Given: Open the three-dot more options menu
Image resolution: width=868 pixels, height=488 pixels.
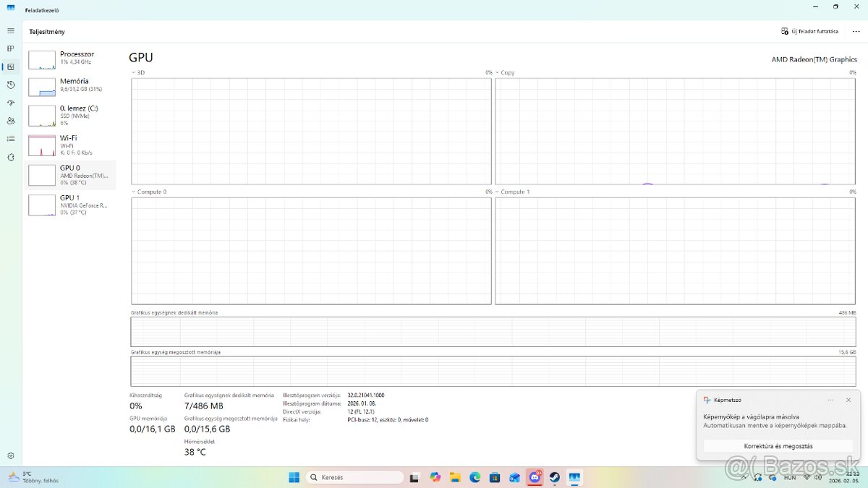Looking at the screenshot, I should (x=856, y=32).
